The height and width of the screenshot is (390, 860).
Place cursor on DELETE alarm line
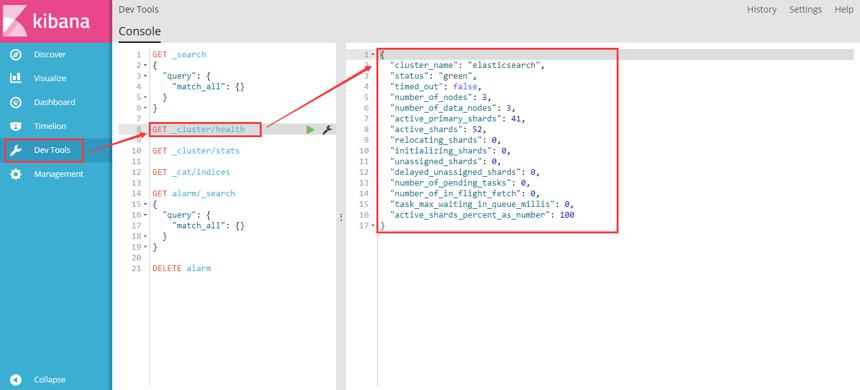click(x=182, y=268)
